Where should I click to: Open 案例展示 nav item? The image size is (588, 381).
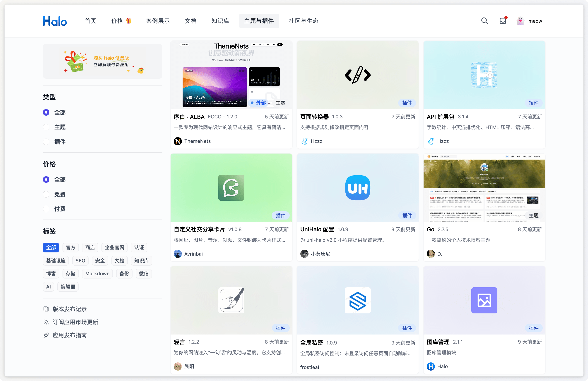[x=158, y=21]
